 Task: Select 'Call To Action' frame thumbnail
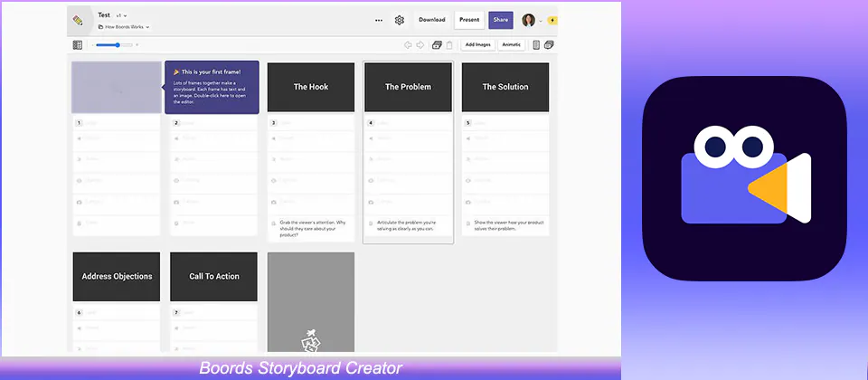pyautogui.click(x=213, y=277)
